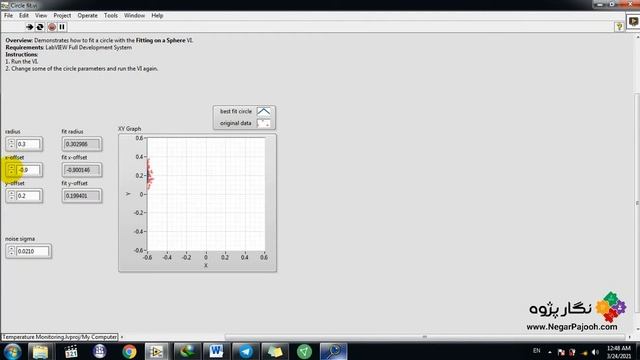Click the fit radius indicator value

(x=82, y=144)
